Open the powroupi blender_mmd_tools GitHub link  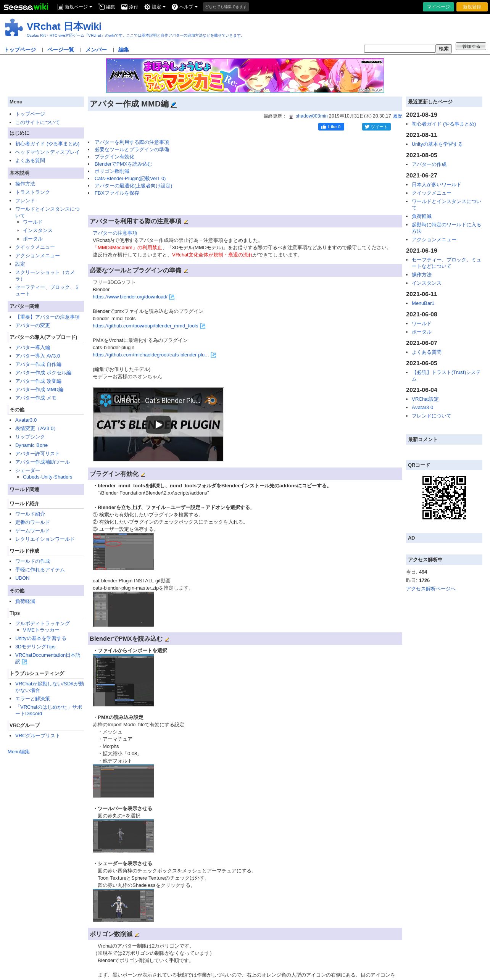click(145, 326)
